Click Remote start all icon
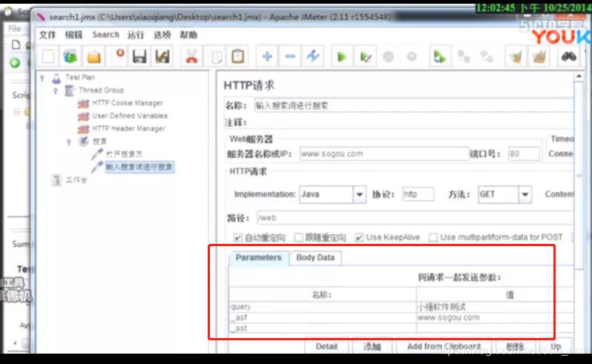 [439, 56]
